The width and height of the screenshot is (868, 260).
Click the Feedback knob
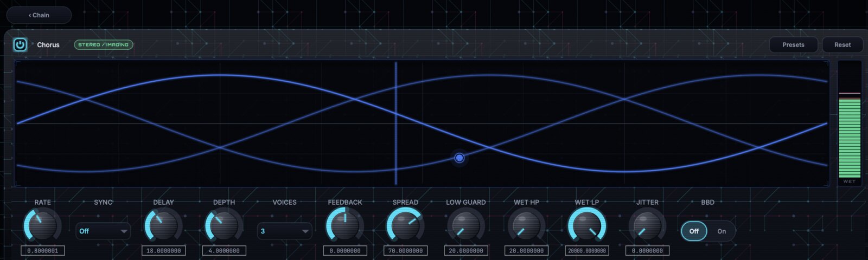[x=344, y=225]
